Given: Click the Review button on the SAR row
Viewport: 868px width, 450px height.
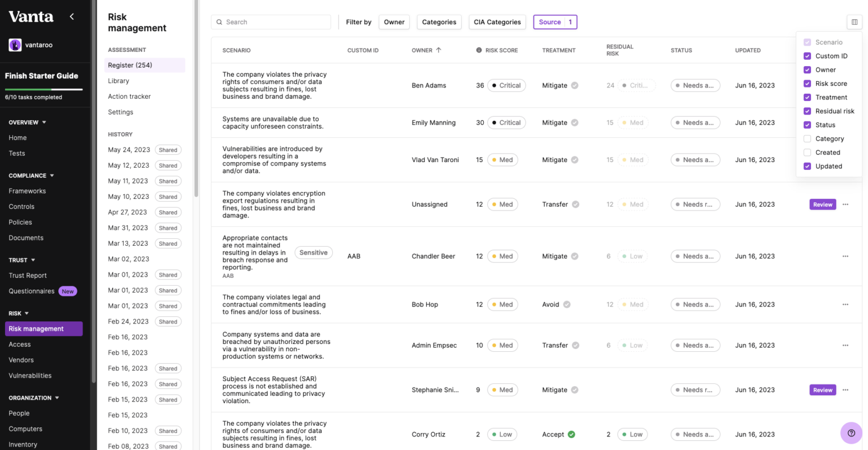Looking at the screenshot, I should click(822, 390).
